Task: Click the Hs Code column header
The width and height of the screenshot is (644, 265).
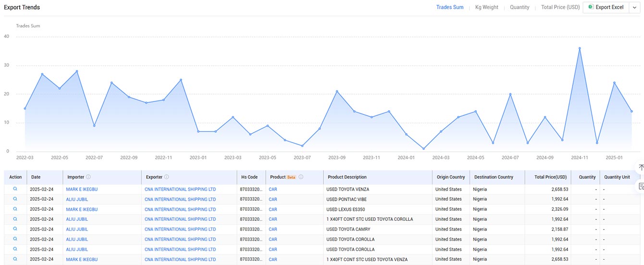Action: (x=249, y=177)
